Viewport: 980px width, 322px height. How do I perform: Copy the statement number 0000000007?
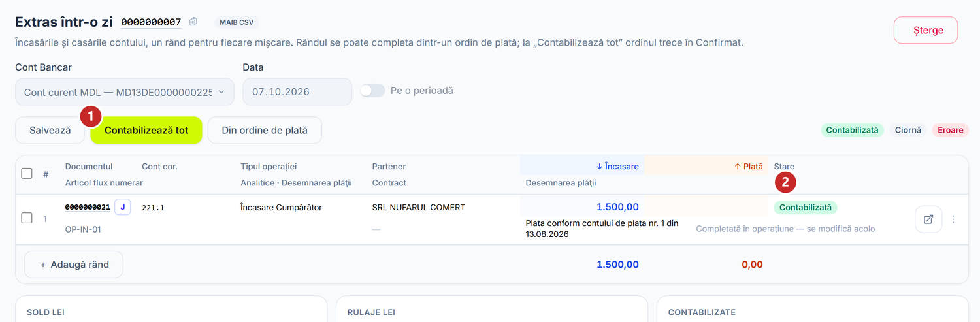[193, 22]
